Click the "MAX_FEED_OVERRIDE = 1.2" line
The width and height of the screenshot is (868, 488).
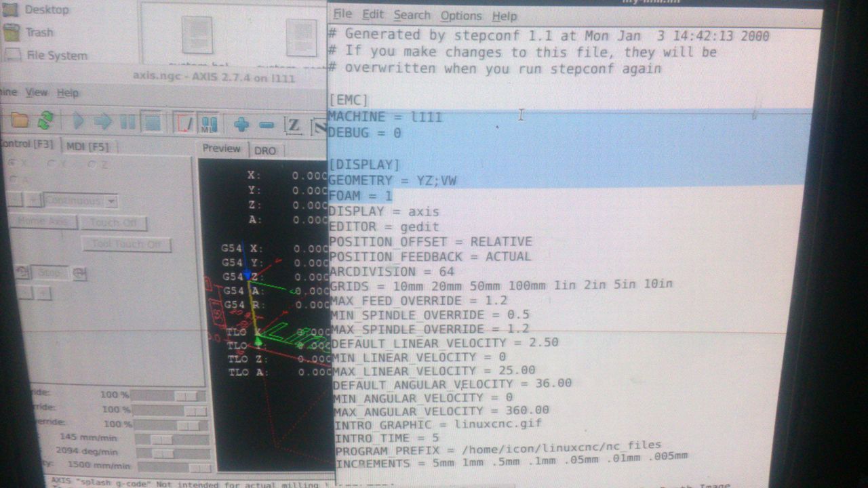coord(419,300)
